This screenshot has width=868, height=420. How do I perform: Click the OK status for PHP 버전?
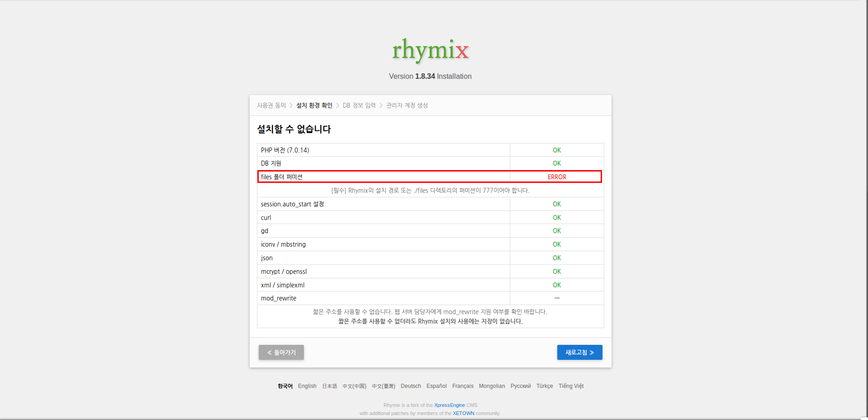point(557,150)
